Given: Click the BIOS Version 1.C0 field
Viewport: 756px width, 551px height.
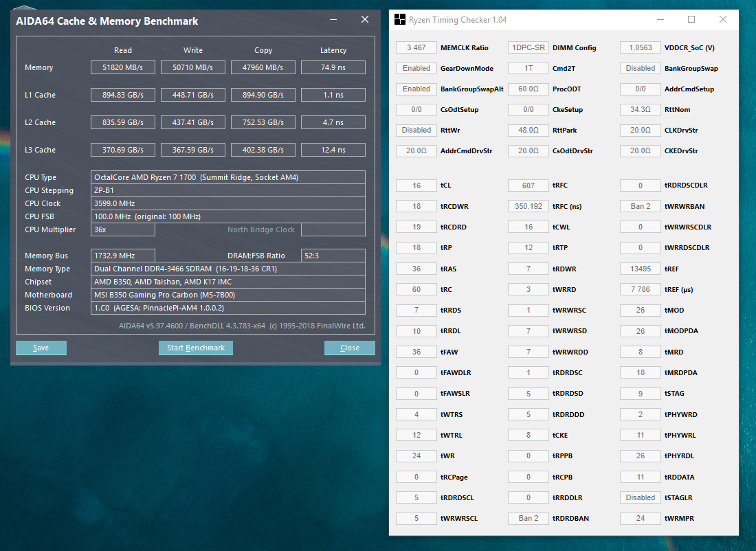Looking at the screenshot, I should tap(228, 308).
